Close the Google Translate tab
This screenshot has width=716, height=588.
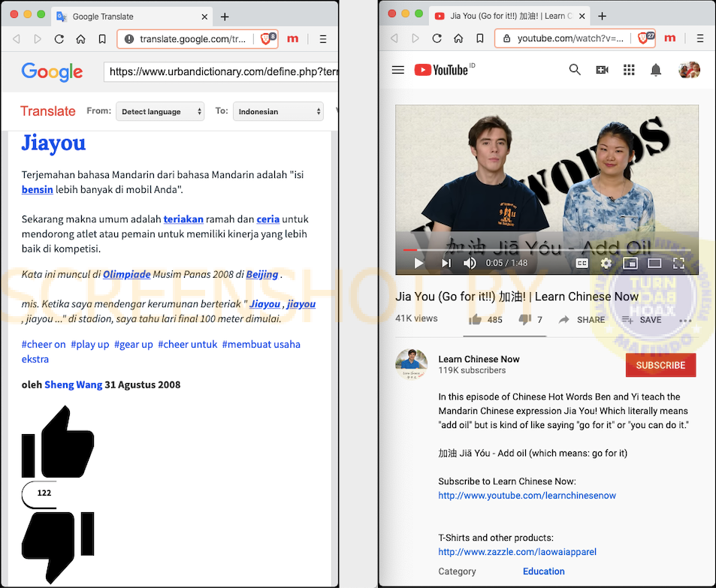(x=204, y=17)
